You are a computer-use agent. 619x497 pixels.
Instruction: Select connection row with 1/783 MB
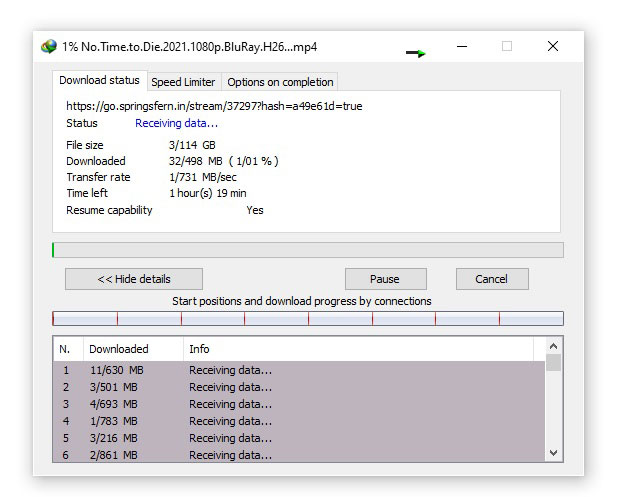[x=299, y=421]
